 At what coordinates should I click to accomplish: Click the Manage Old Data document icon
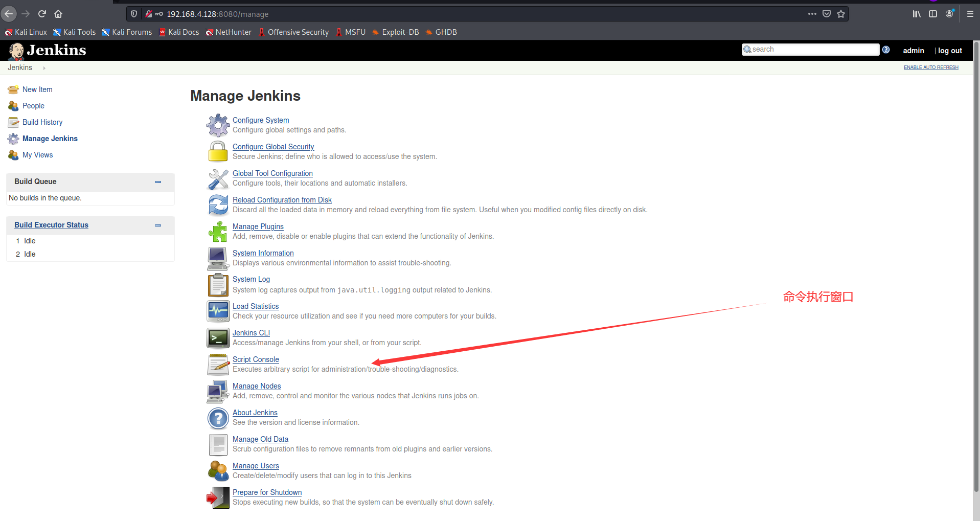(218, 444)
